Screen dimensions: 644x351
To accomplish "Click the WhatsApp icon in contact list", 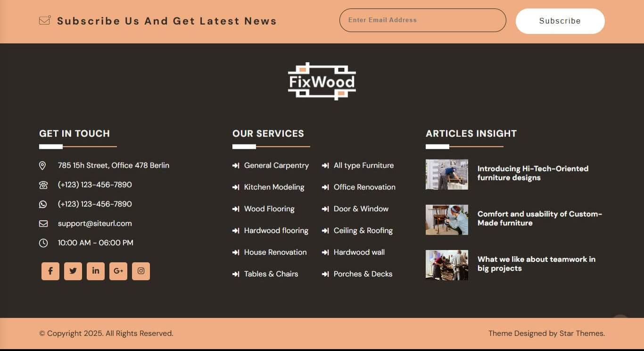I will (43, 204).
